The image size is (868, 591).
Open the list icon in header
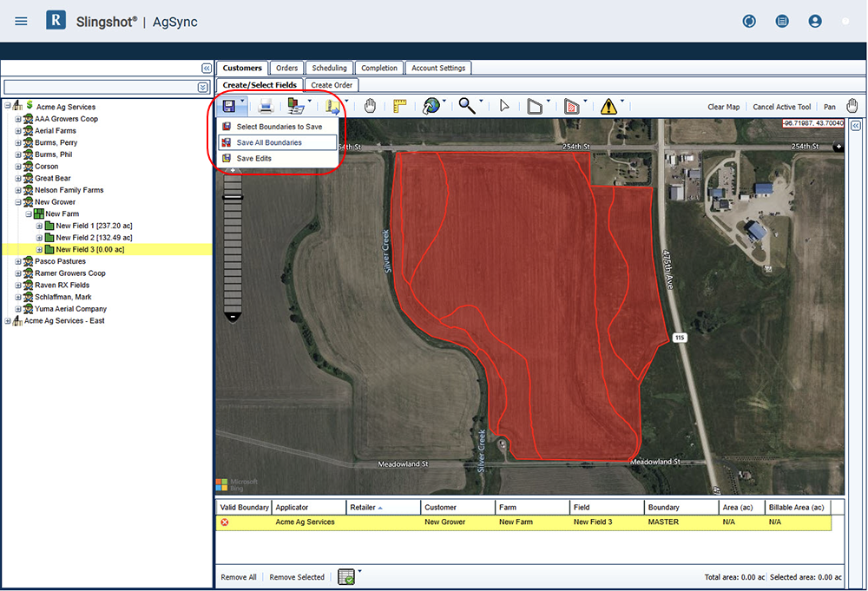(782, 22)
